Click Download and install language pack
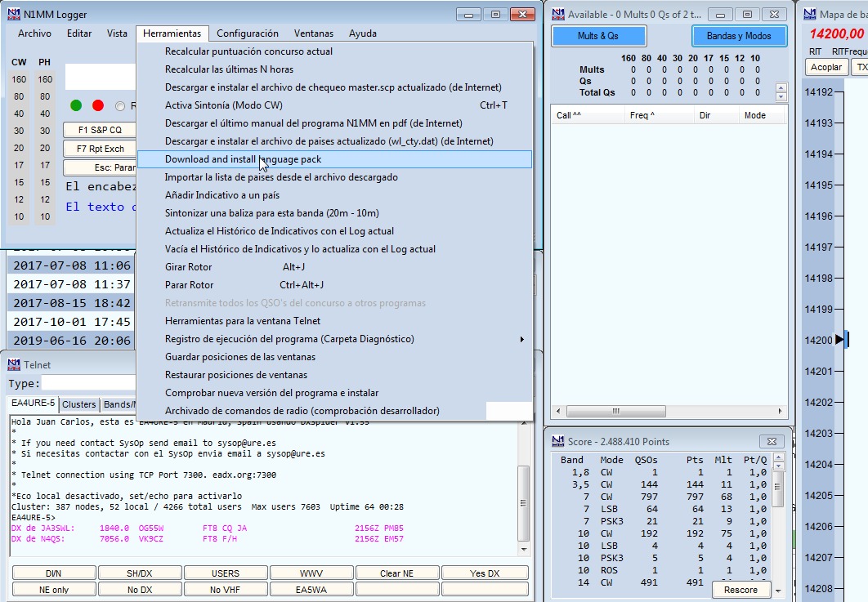 coord(334,159)
